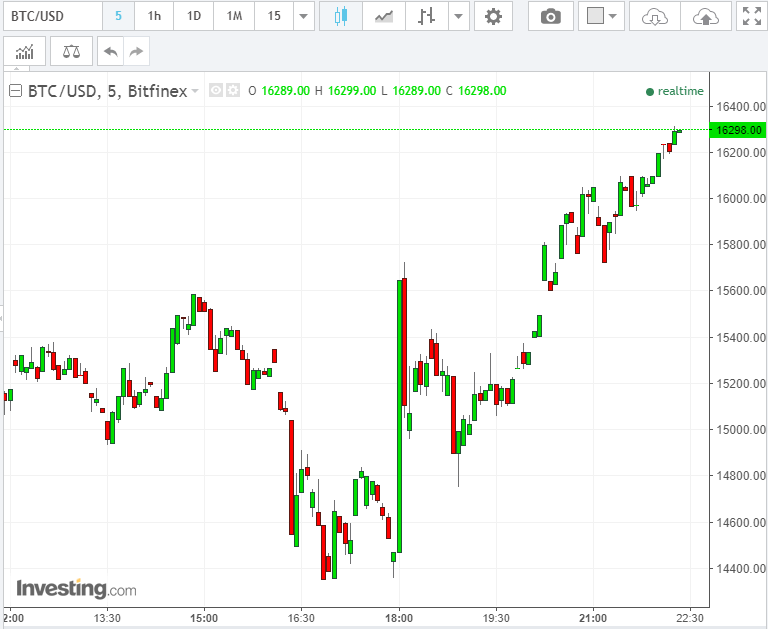Select the candlestick chart style icon
This screenshot has width=768, height=629.
pyautogui.click(x=341, y=16)
